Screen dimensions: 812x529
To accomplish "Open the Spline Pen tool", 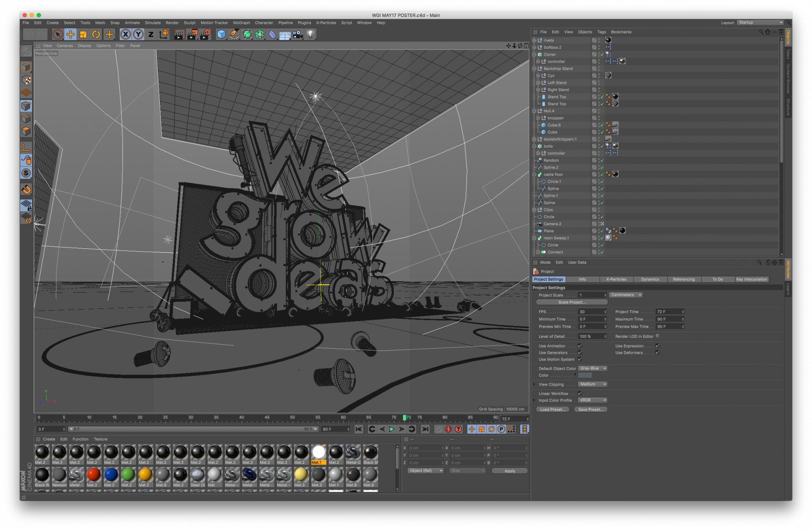I will pos(234,35).
